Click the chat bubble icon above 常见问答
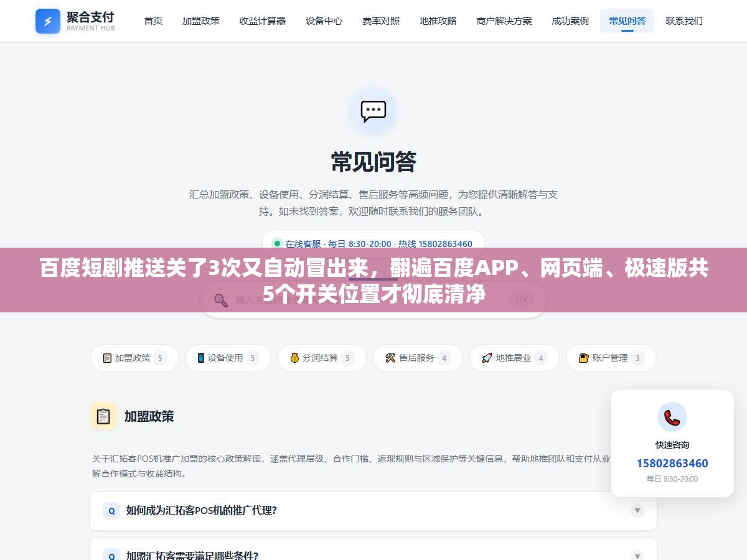The height and width of the screenshot is (560, 747). [x=374, y=111]
